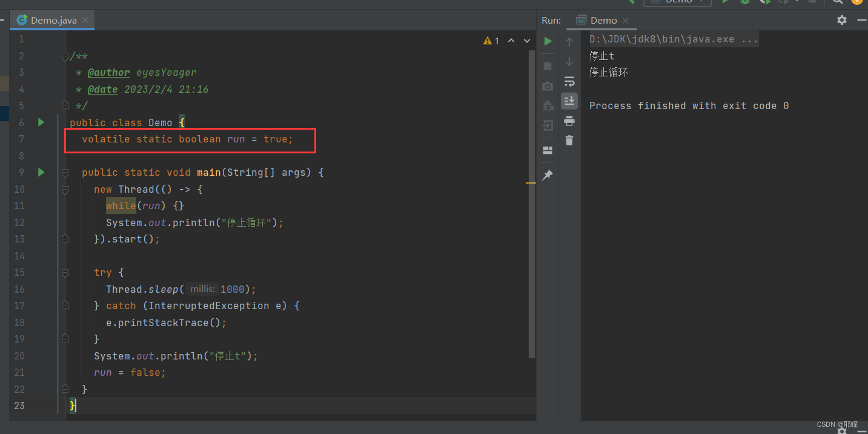The image size is (868, 434).
Task: Collapse the try block fold at line 15
Action: click(65, 273)
